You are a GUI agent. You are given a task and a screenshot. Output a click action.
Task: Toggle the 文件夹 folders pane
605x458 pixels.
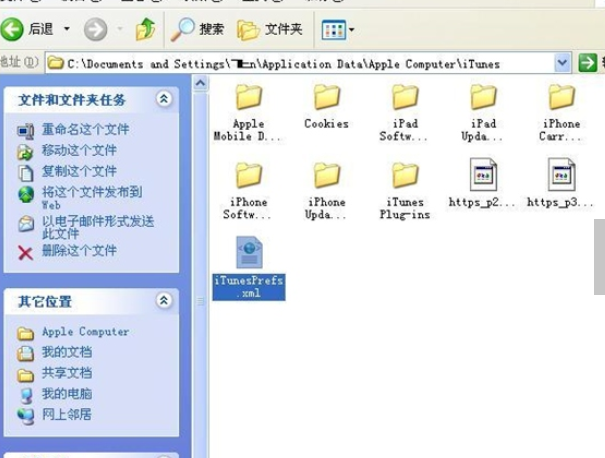pos(270,29)
